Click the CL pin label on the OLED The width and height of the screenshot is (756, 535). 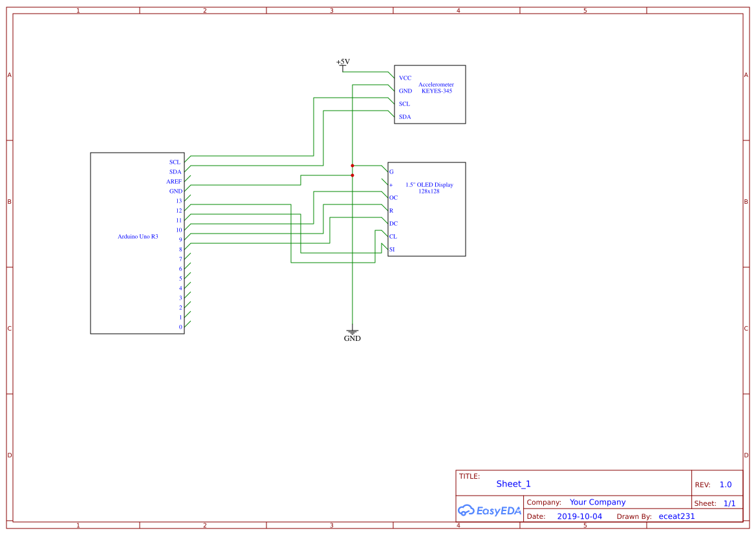click(393, 236)
